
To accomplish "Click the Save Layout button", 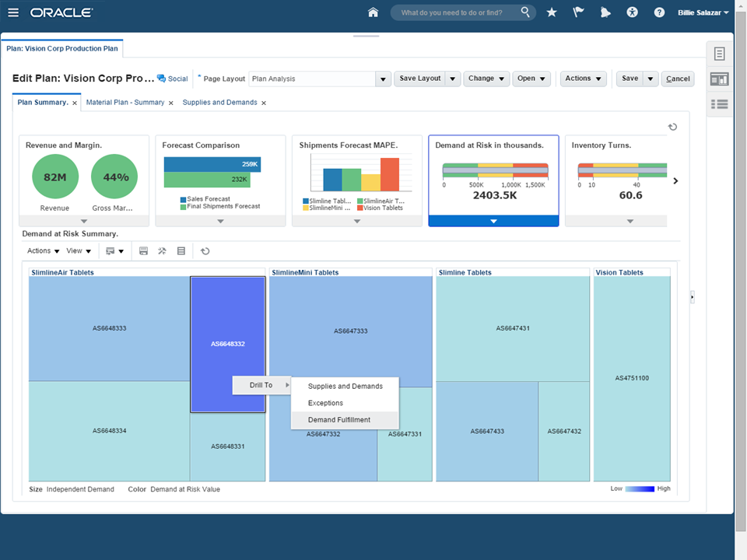I will (420, 79).
